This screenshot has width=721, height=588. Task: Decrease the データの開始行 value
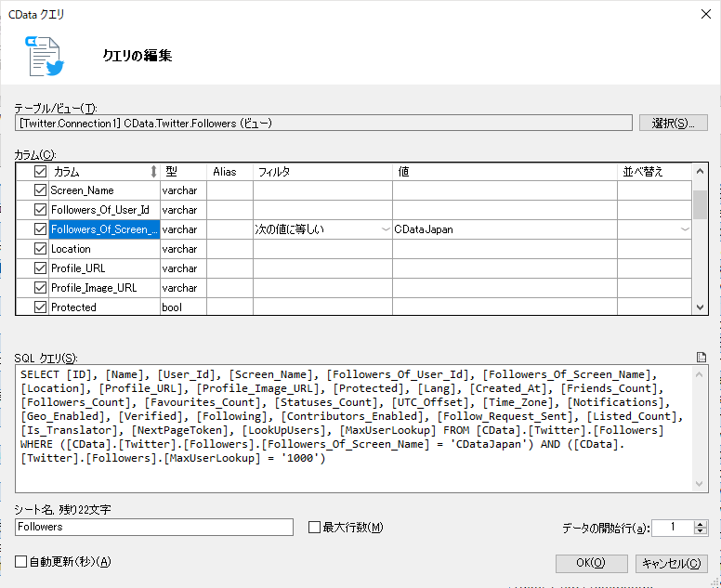[x=701, y=531]
